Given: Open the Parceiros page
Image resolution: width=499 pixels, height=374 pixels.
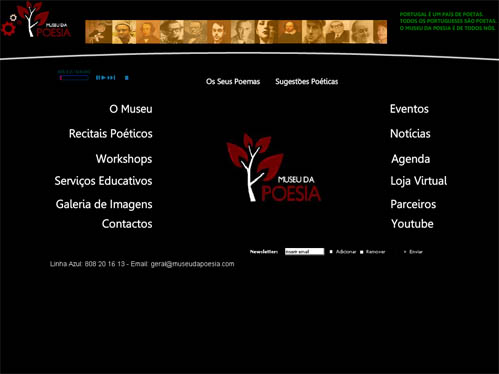Looking at the screenshot, I should (x=413, y=204).
